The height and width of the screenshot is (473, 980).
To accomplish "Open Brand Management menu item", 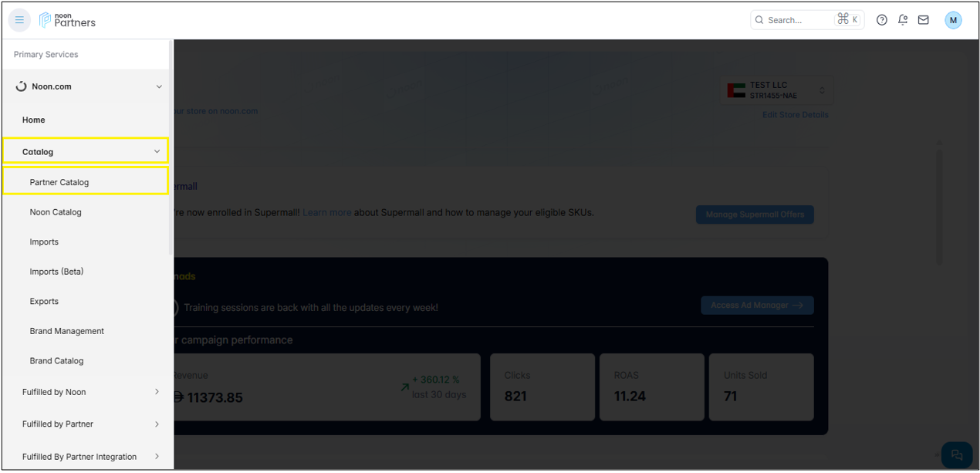I will pos(67,331).
